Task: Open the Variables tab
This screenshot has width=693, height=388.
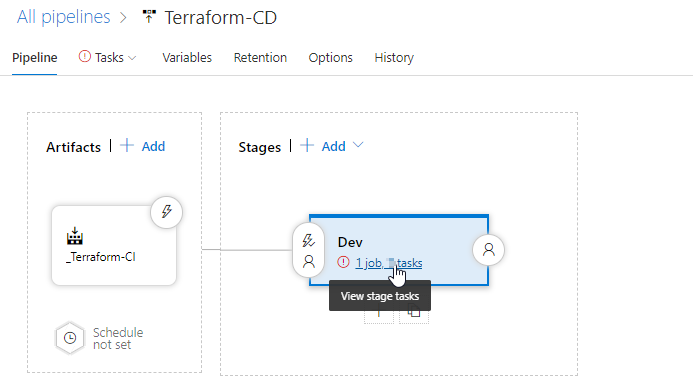Action: pos(187,57)
